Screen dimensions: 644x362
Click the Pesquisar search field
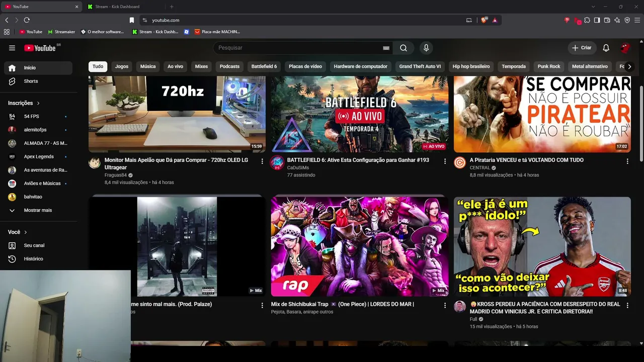[299, 48]
